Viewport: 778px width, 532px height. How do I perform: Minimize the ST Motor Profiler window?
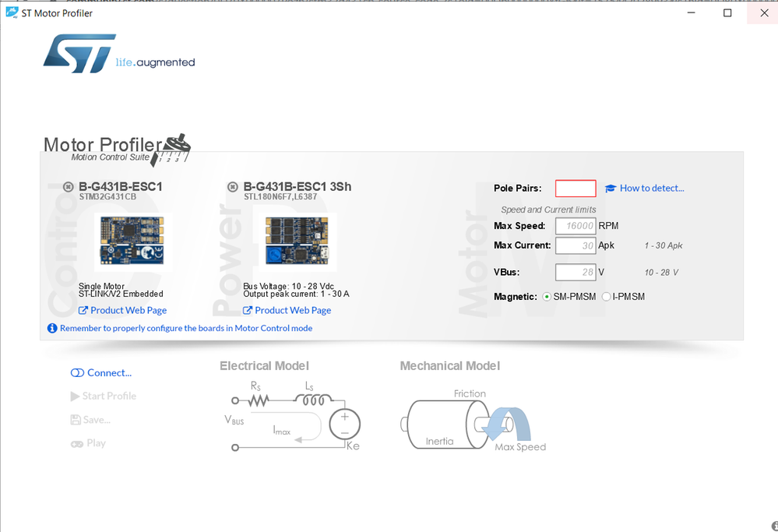point(692,12)
